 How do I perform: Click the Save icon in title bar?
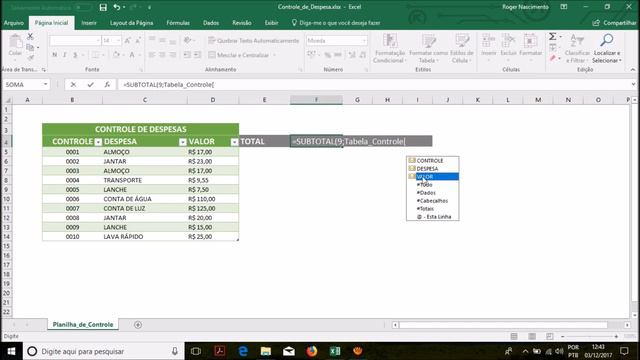(x=103, y=7)
